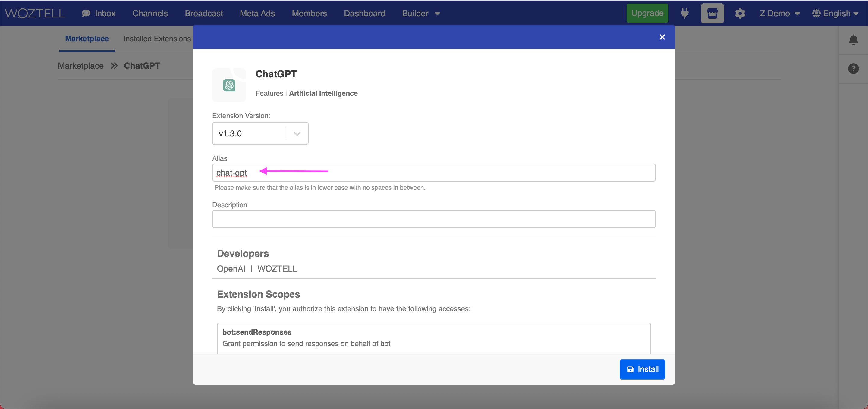
Task: Click the WOZTELL logo
Action: pyautogui.click(x=35, y=13)
